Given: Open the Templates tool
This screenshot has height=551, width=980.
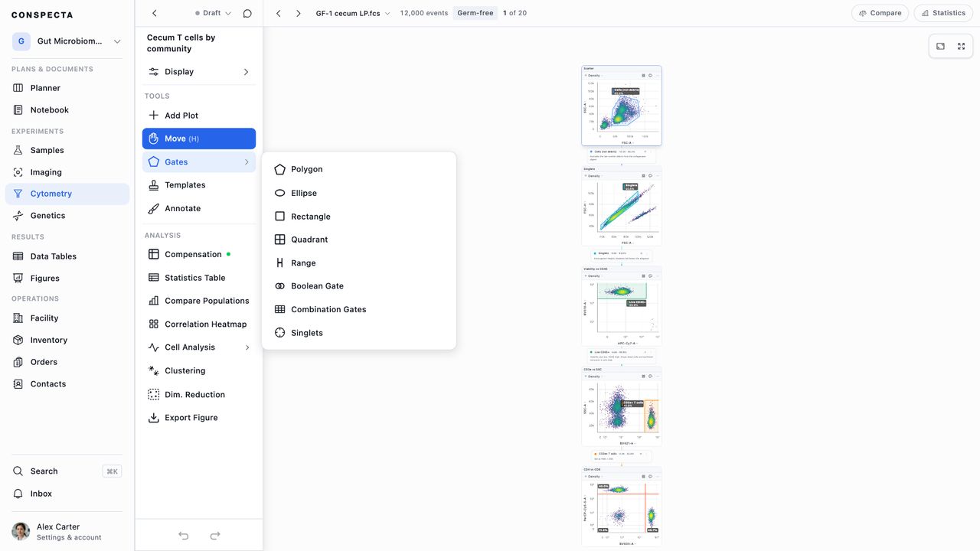Looking at the screenshot, I should (199, 185).
